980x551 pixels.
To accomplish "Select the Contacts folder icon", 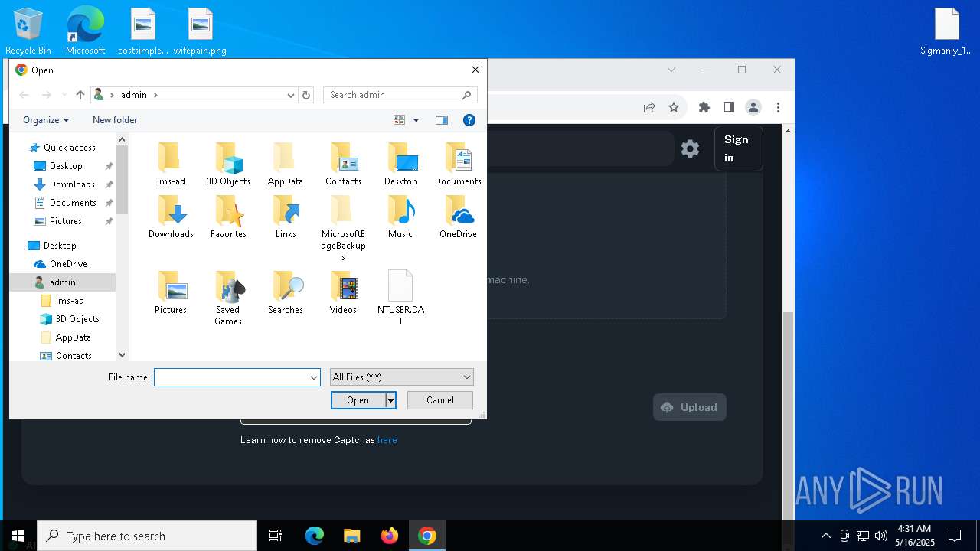I will [343, 164].
